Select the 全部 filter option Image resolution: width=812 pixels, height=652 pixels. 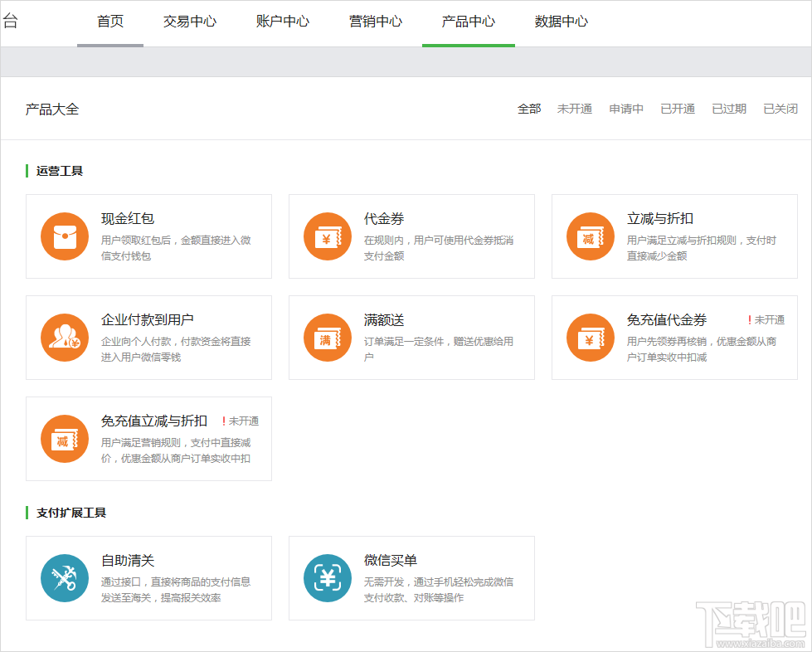(x=531, y=109)
